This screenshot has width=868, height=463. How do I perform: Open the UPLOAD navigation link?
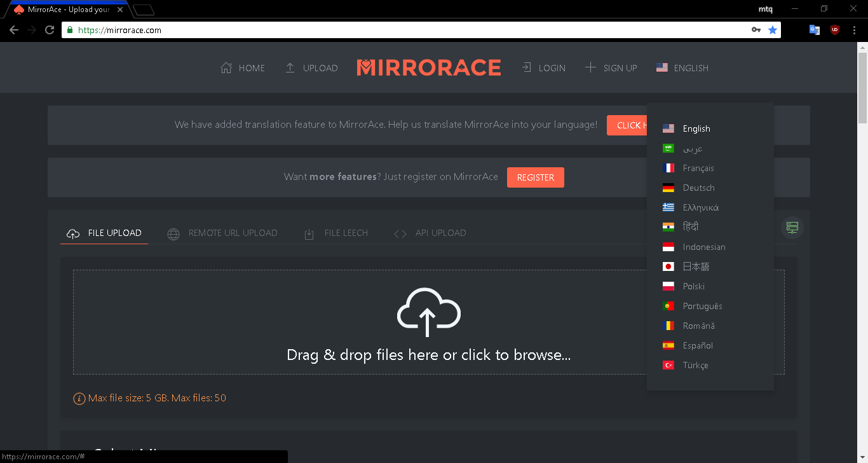[311, 68]
